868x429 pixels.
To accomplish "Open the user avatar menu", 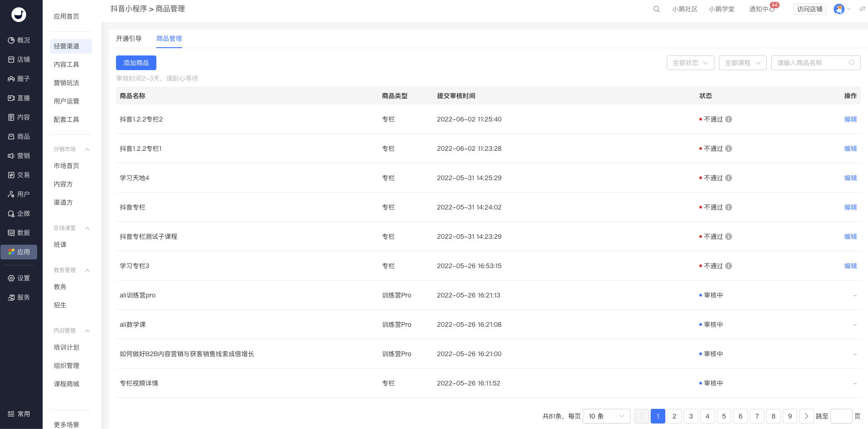I will [839, 9].
